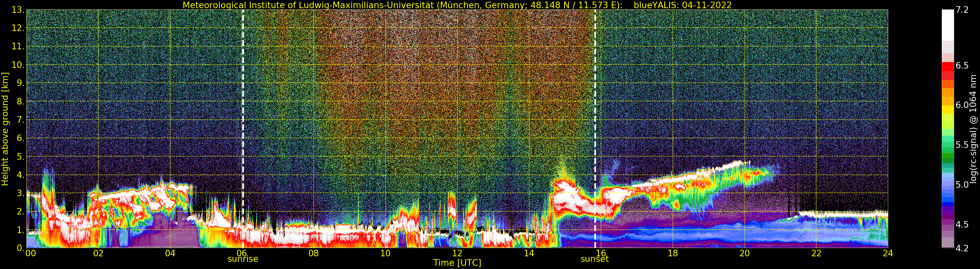This screenshot has height=269, width=980.
Task: Click the x-axis tick label '08'
Action: 313,253
